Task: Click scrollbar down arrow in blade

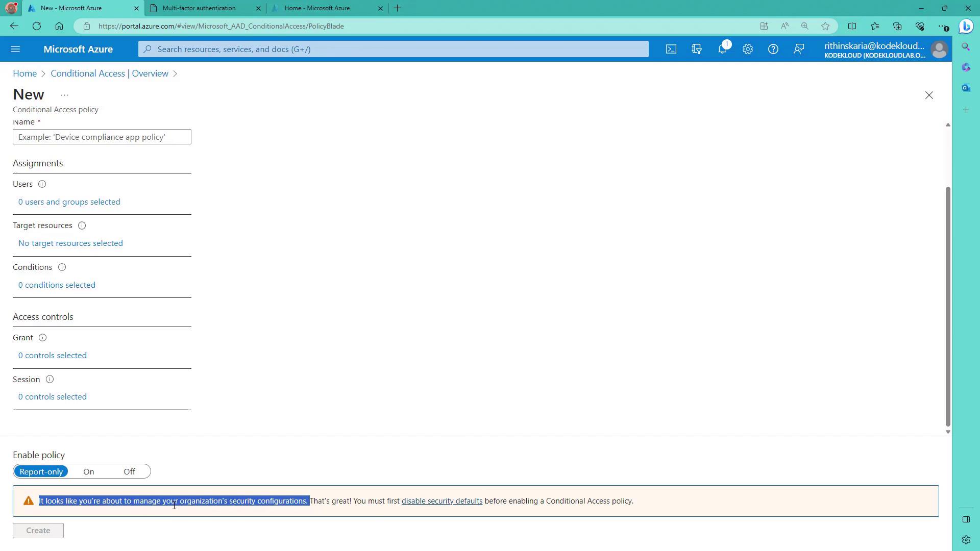Action: (x=948, y=432)
